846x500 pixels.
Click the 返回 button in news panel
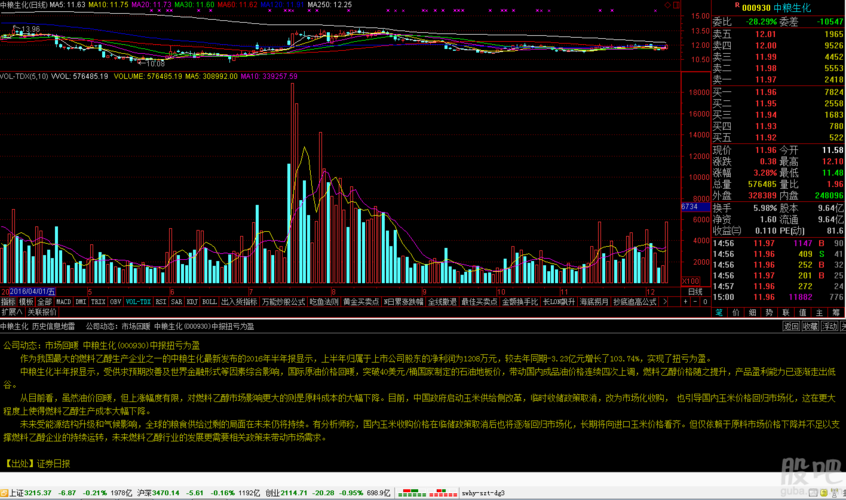pos(791,326)
